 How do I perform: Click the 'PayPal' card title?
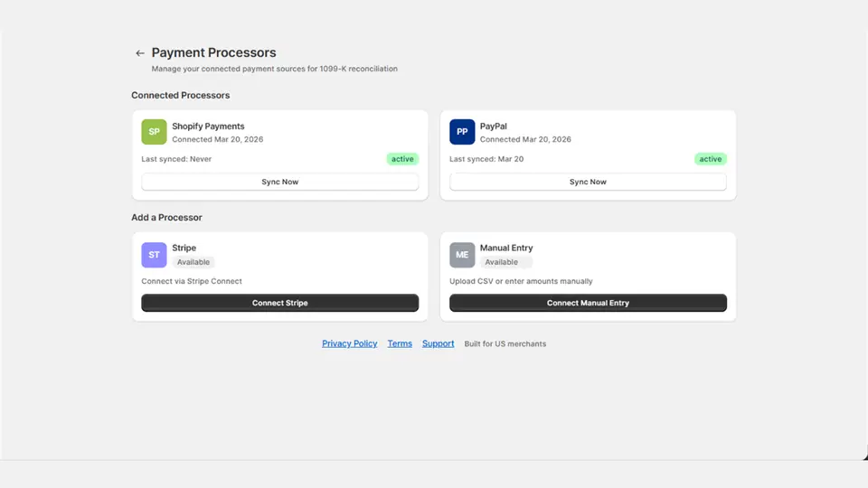494,127
